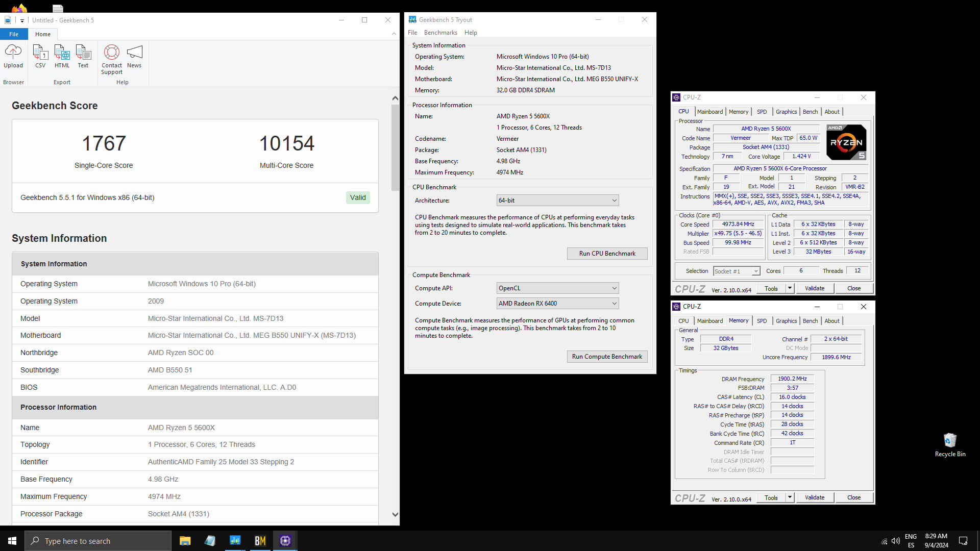Viewport: 980px width, 551px height.
Task: Switch to Graphics tab in upper CPU-Z
Action: [x=786, y=112]
